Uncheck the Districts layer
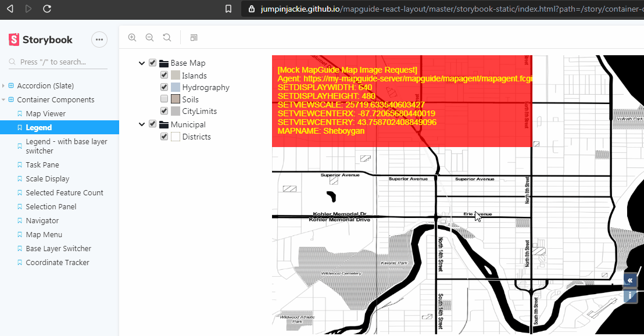This screenshot has height=336, width=644. [x=164, y=137]
